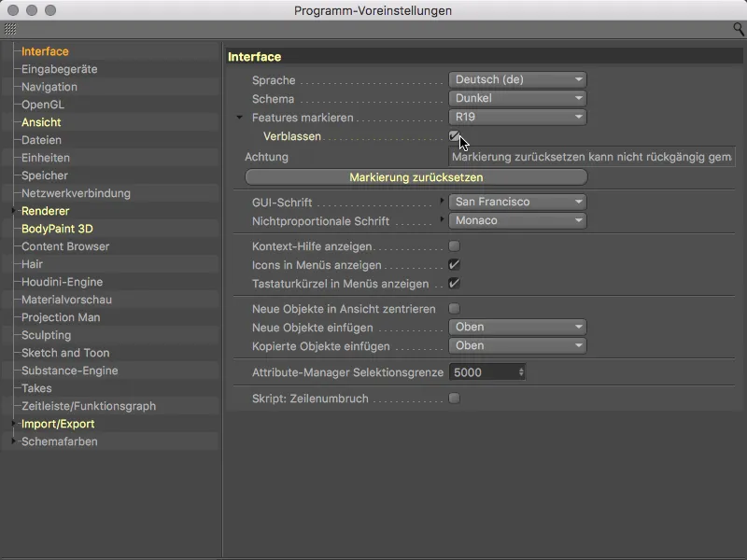Select Eingabegeräte in the sidebar
747x560 pixels.
pyautogui.click(x=60, y=69)
